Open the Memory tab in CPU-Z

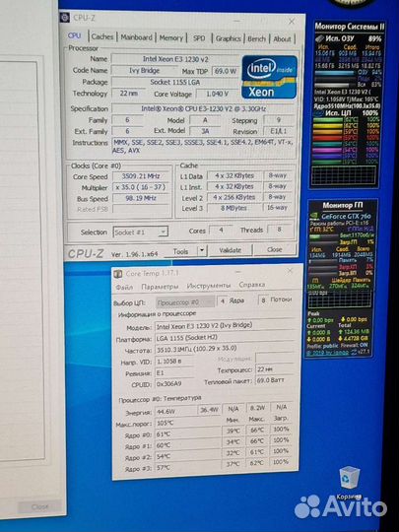pyautogui.click(x=171, y=38)
